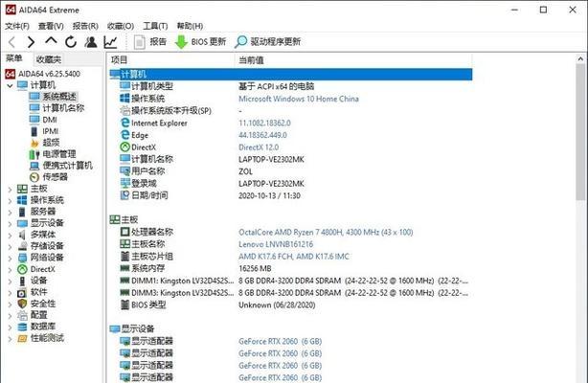This screenshot has width=588, height=383.
Task: Click the 配置 icon in the tree
Action: click(x=22, y=315)
